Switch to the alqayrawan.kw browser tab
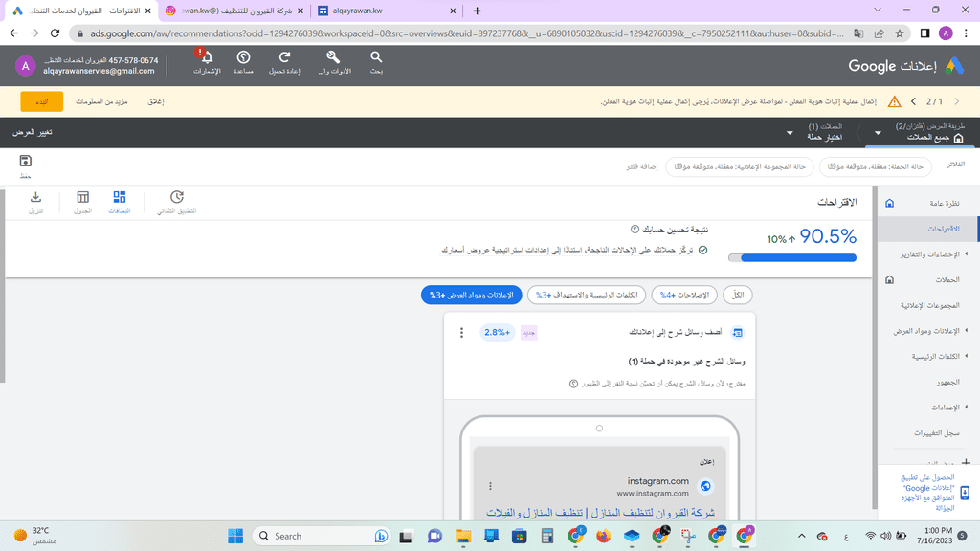The width and height of the screenshot is (980, 551). [x=387, y=11]
